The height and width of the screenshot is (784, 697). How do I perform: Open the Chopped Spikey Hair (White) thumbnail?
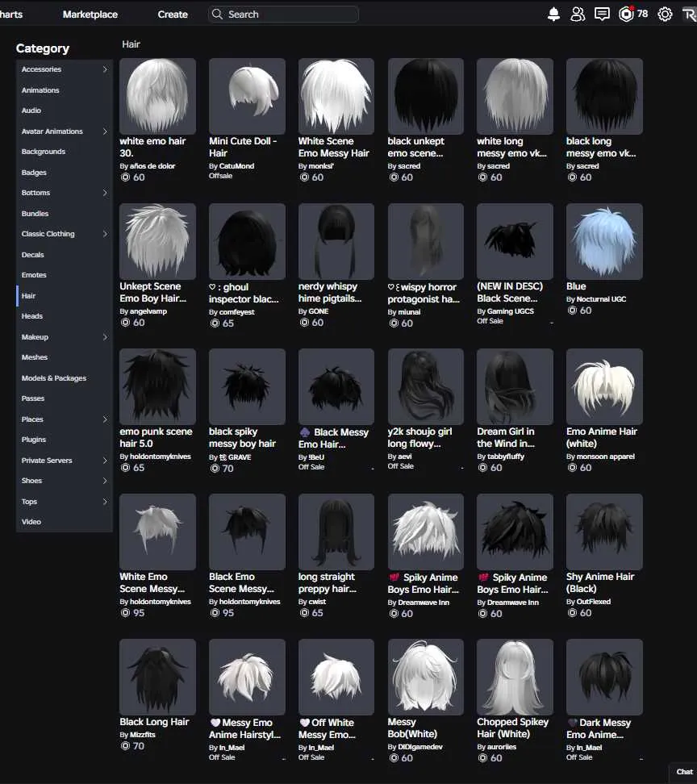pyautogui.click(x=515, y=677)
